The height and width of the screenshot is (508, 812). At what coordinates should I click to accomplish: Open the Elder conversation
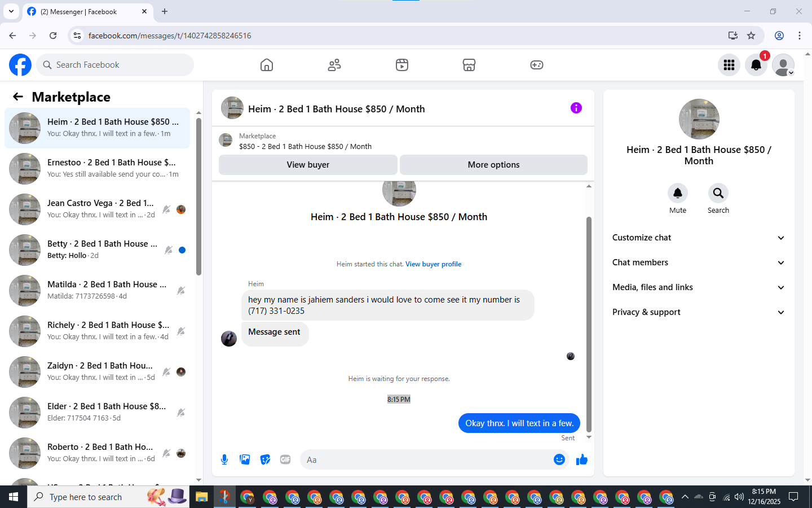tap(97, 413)
